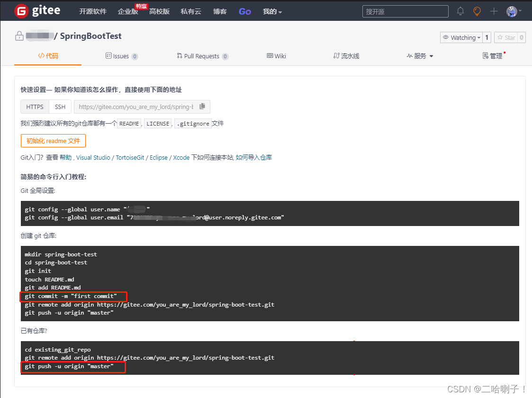Viewport: 532px width, 398px height.
Task: Click the orange lightbulb icon
Action: tap(477, 11)
